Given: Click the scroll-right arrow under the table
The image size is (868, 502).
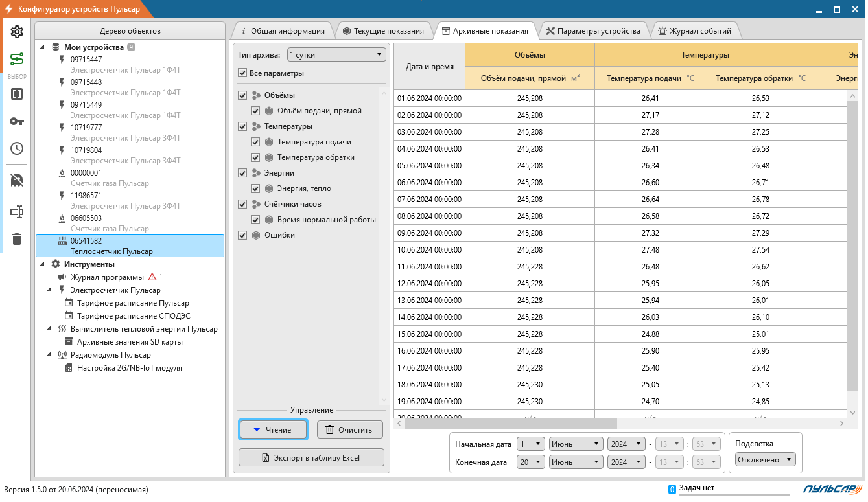Looking at the screenshot, I should tap(843, 423).
